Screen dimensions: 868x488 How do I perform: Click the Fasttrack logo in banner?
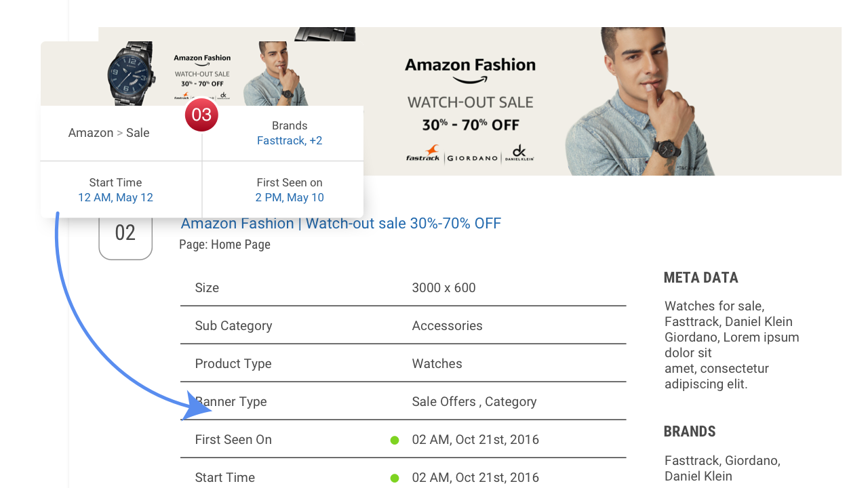click(x=423, y=154)
